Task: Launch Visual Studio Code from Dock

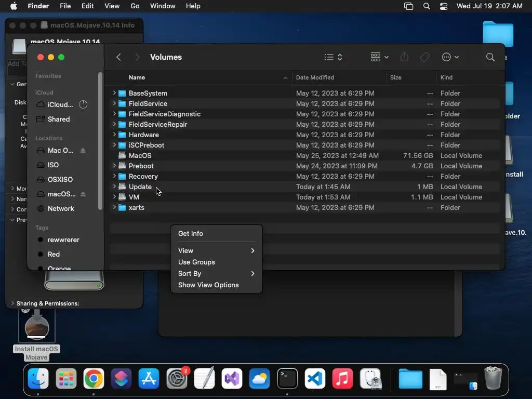Action: click(x=315, y=378)
